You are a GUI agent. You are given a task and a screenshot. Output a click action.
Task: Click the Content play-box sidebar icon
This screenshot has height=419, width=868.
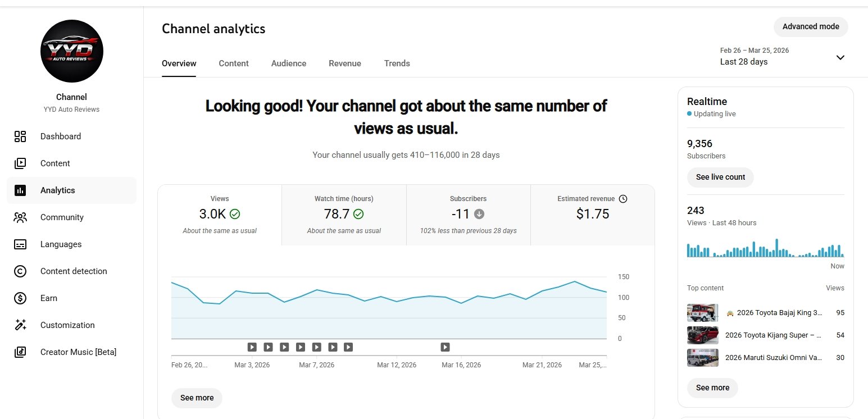pos(20,163)
